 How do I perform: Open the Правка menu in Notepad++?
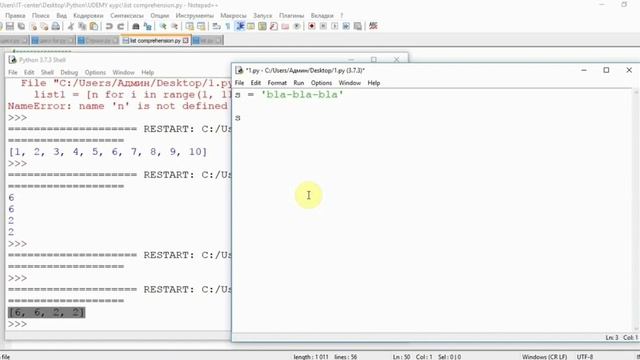[x=16, y=16]
